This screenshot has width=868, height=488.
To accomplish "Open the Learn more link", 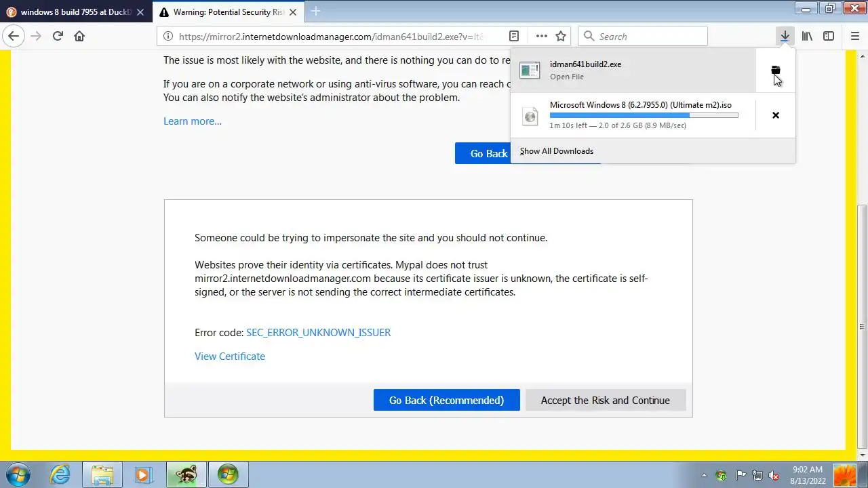I will [x=193, y=121].
